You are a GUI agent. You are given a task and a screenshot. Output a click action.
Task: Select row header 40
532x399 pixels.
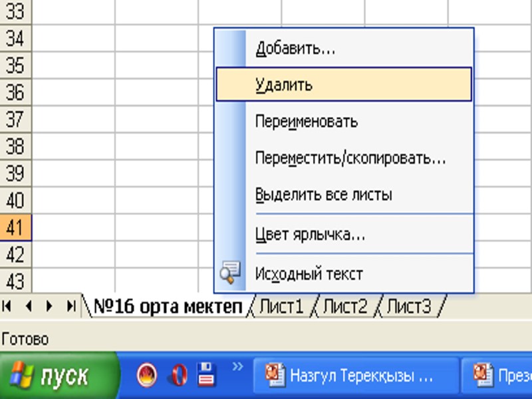pos(15,201)
